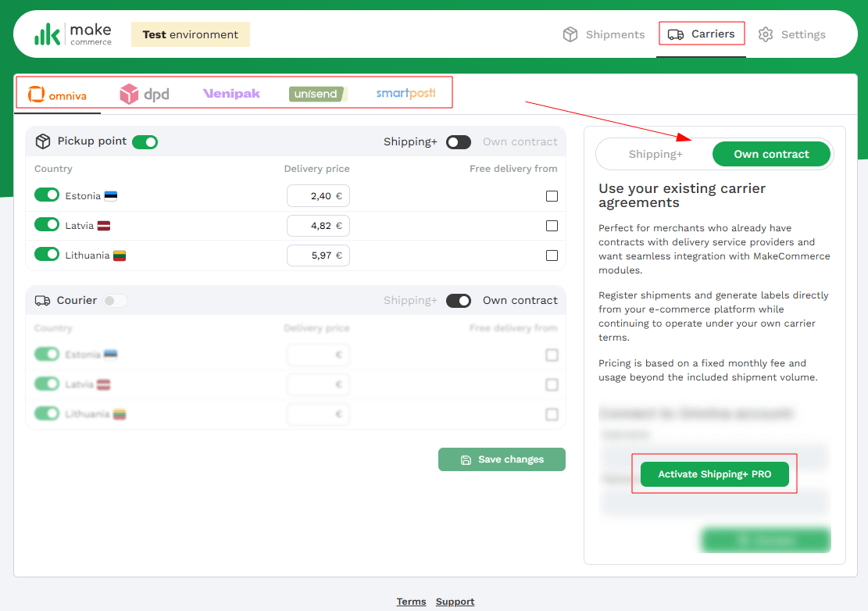Open the Omniva carrier tab
The image size is (868, 611).
[x=57, y=95]
